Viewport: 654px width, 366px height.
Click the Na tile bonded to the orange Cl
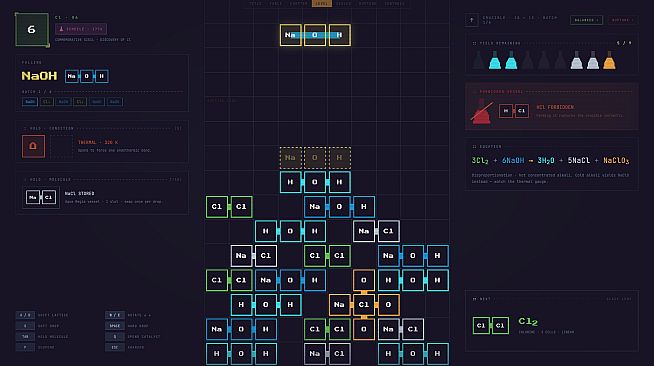tap(340, 305)
